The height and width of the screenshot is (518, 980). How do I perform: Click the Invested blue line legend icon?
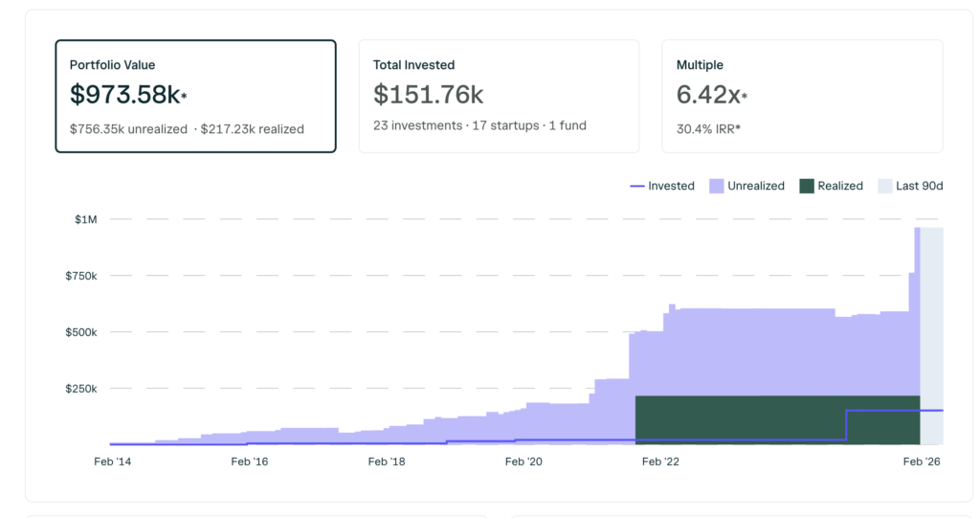coord(635,186)
